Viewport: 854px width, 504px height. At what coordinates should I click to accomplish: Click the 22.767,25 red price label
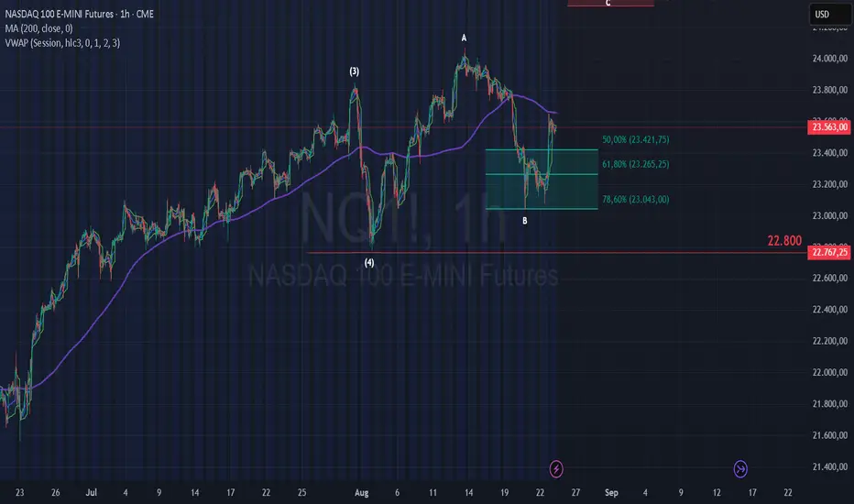[830, 252]
